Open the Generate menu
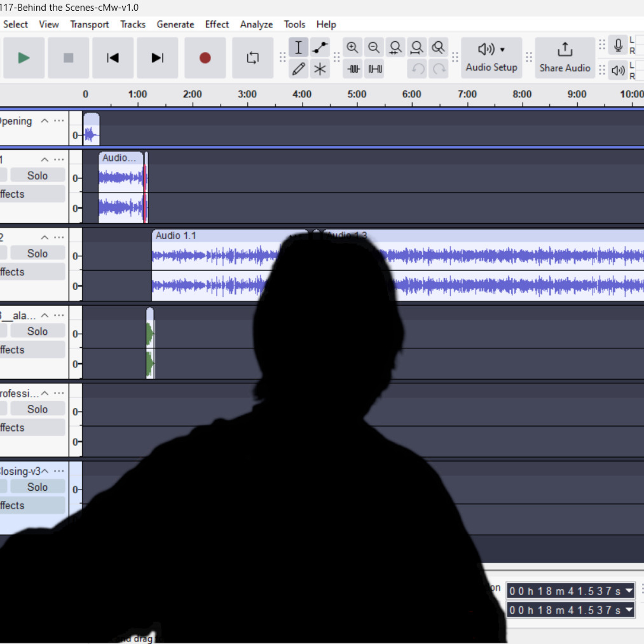This screenshot has height=644, width=644. (x=175, y=24)
